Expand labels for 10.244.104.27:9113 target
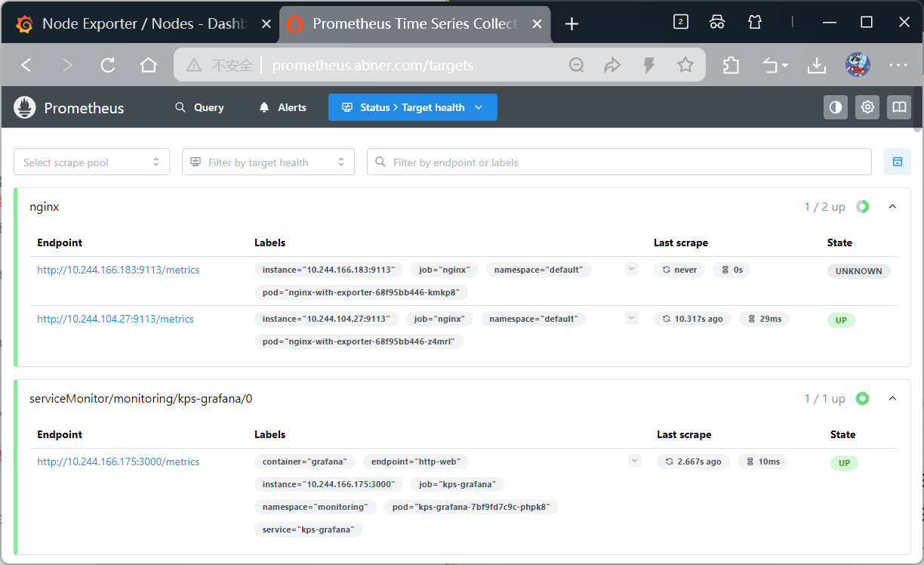This screenshot has width=924, height=565. tap(632, 318)
